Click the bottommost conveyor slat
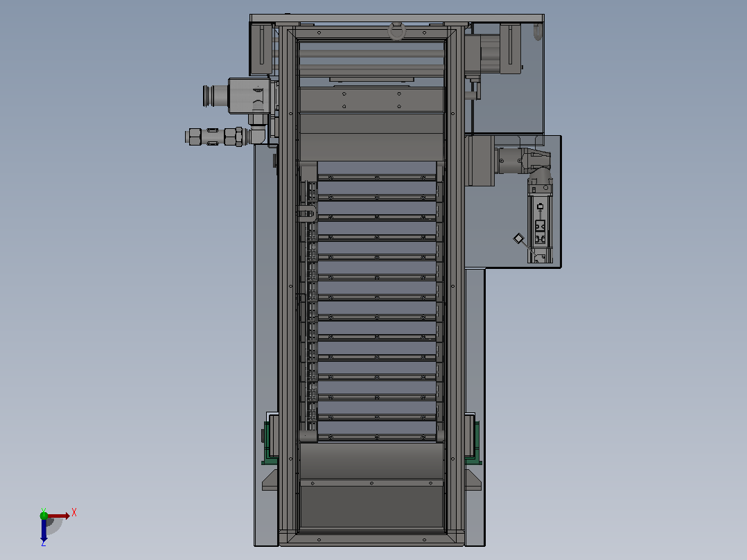Viewport: 747px width, 560px height. pyautogui.click(x=377, y=437)
